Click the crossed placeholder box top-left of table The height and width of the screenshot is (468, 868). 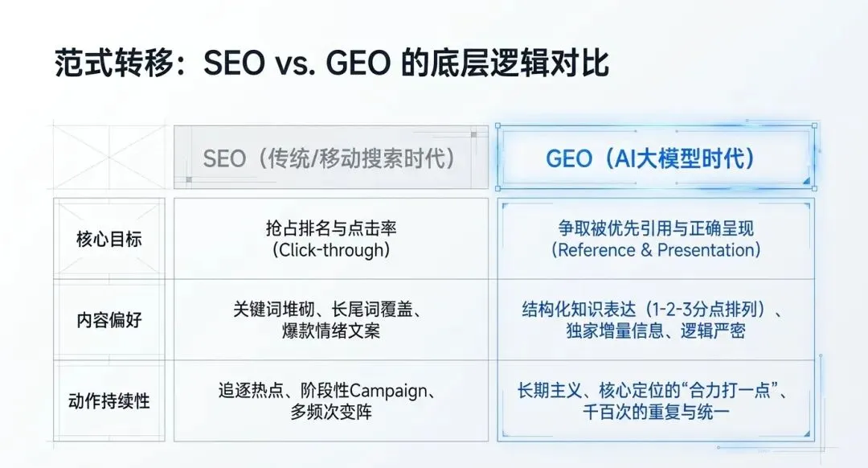[109, 158]
